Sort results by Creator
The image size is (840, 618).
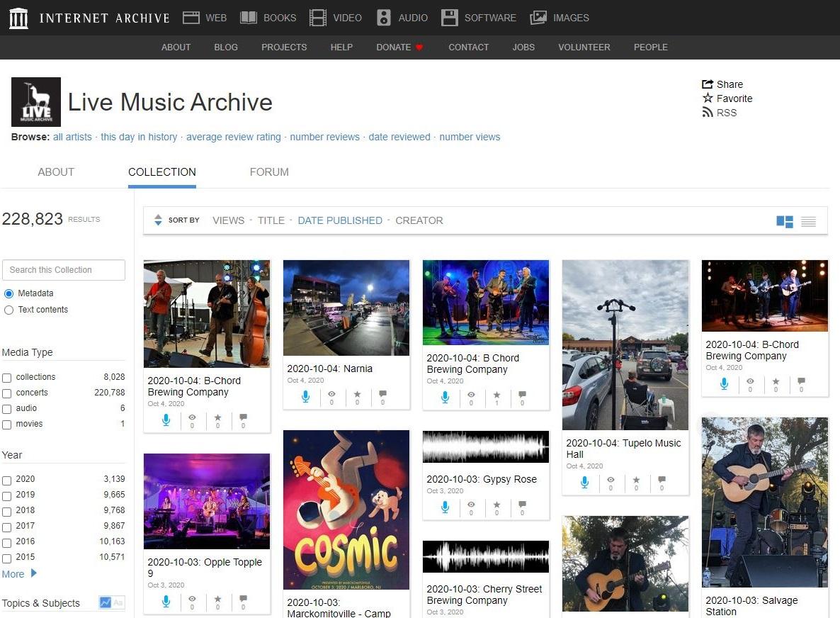tap(419, 220)
